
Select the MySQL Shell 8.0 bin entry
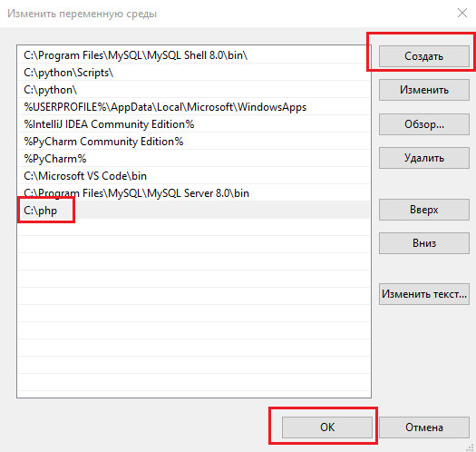[194, 55]
